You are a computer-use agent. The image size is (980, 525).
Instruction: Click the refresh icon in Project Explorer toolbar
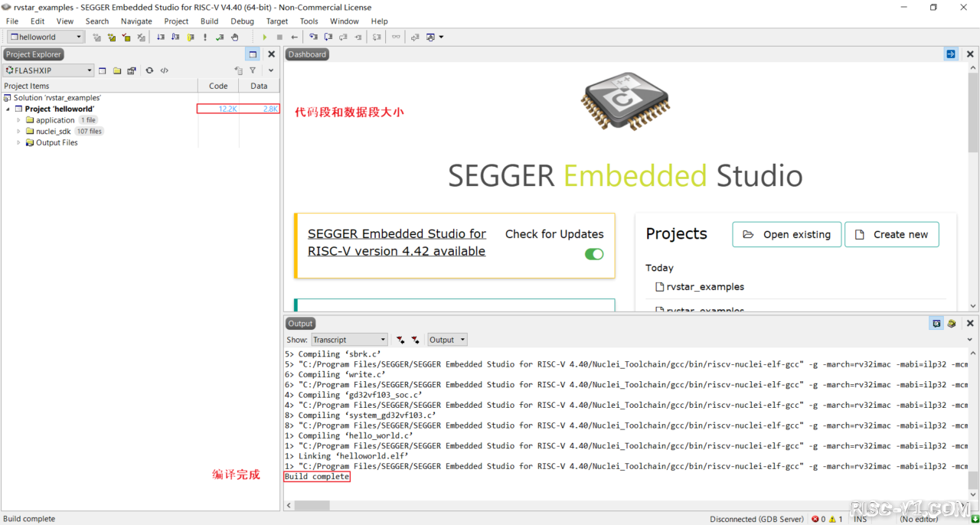[x=149, y=70]
